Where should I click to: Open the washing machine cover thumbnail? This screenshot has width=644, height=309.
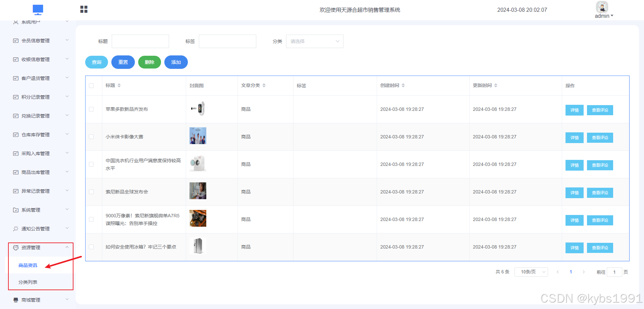[x=198, y=164]
